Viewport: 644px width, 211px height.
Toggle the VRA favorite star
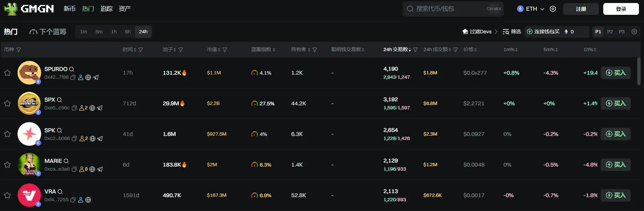coord(7,195)
